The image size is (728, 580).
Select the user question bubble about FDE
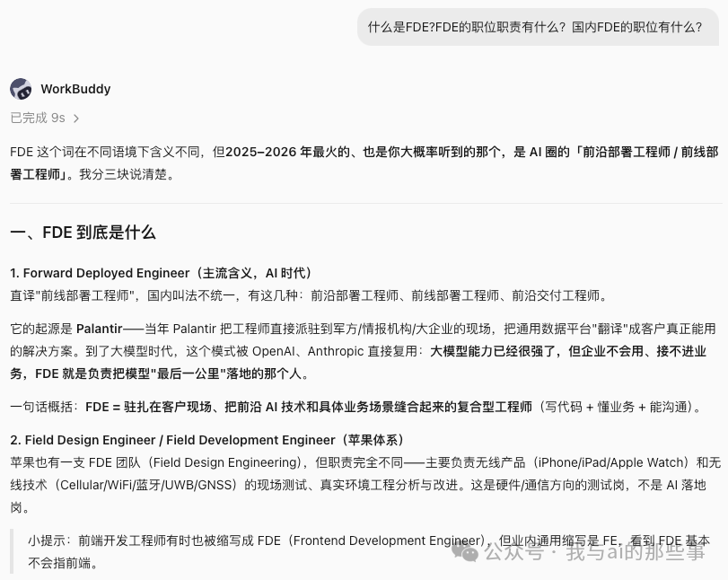538,27
